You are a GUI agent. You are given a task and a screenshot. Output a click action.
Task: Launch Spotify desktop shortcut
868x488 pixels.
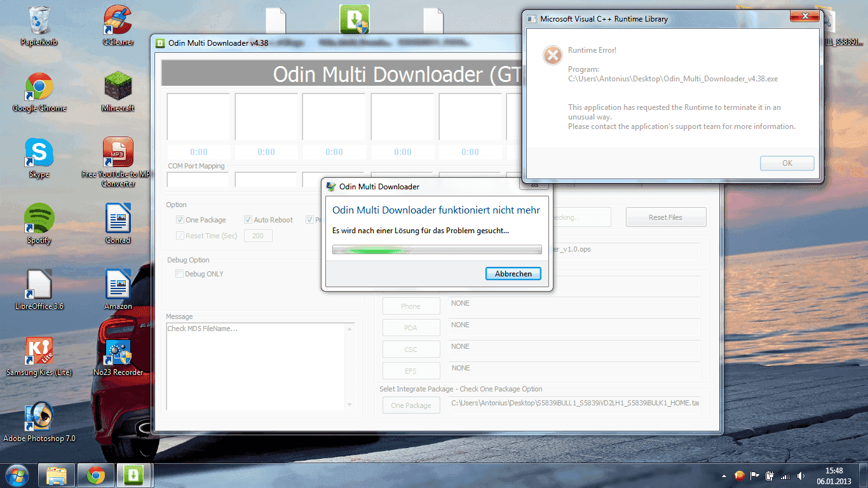[39, 224]
